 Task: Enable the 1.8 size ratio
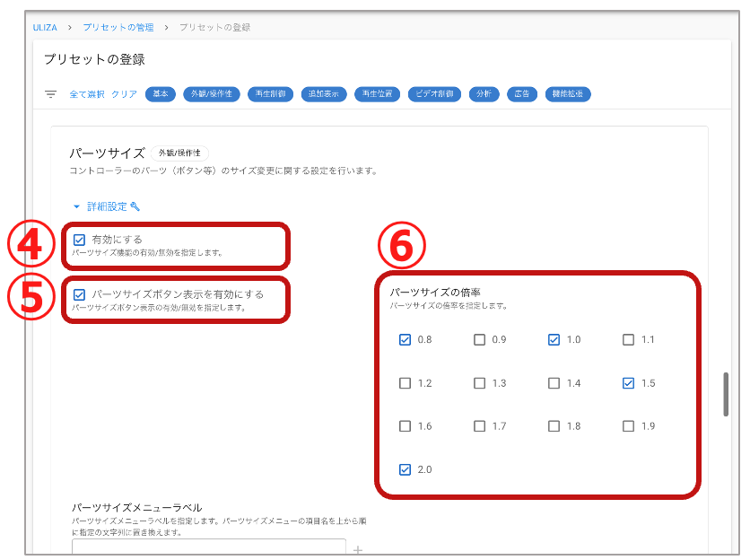[554, 426]
